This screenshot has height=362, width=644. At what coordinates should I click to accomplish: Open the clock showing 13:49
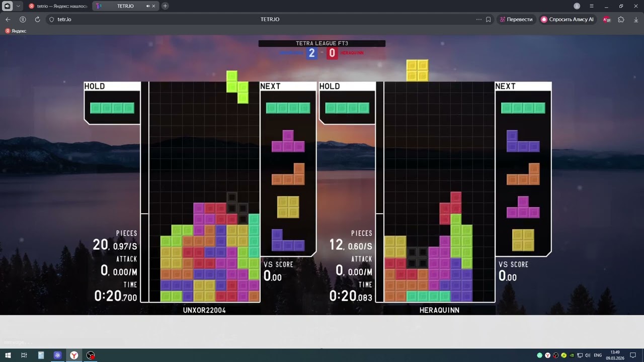tap(615, 355)
